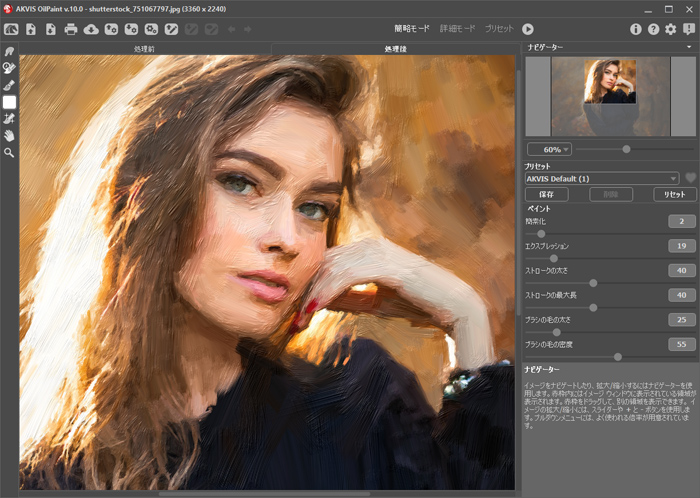Open the AKVIS Default (1) preset dropdown
The height and width of the screenshot is (498, 700).
(602, 178)
